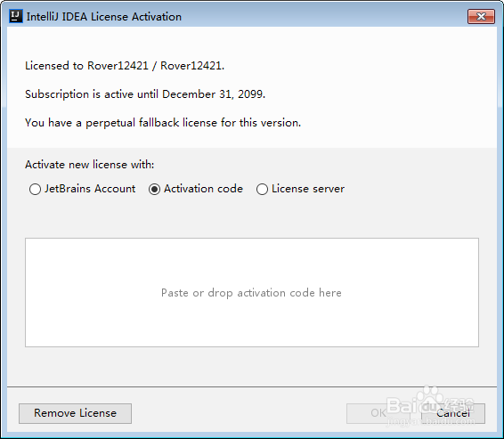Click the IntelliJ IDEA logo icon in title bar
This screenshot has height=439, width=504.
click(x=16, y=16)
